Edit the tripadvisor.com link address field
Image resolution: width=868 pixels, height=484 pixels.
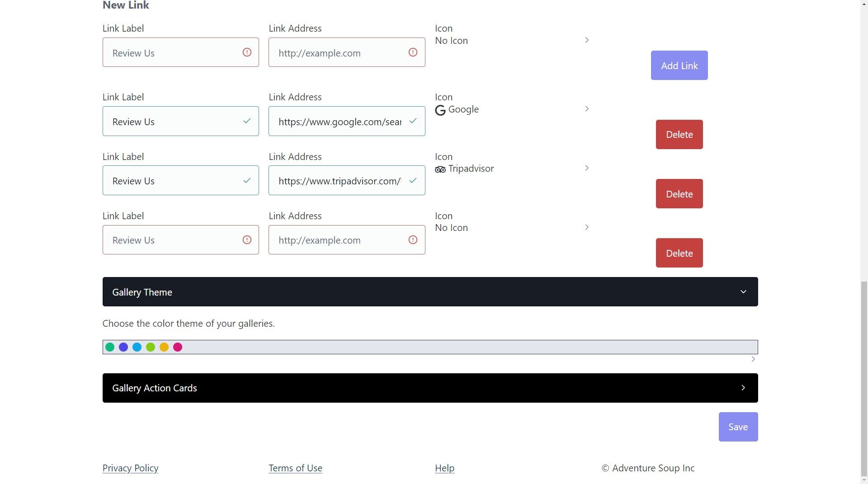[x=347, y=180]
